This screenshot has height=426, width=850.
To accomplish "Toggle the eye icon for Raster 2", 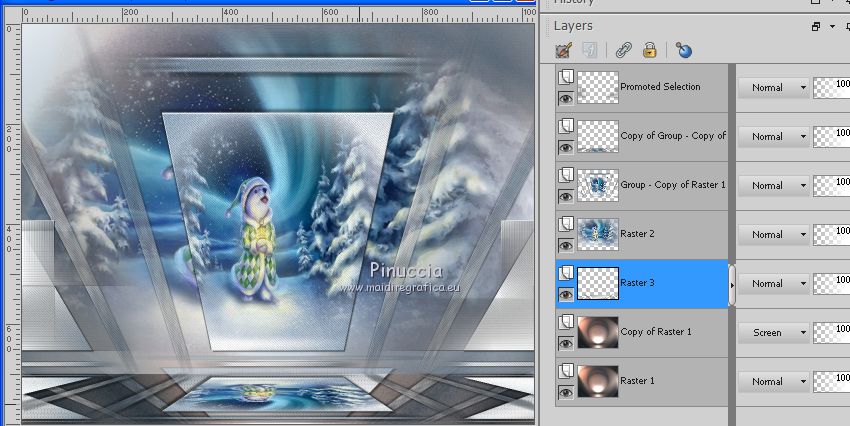I will 565,246.
